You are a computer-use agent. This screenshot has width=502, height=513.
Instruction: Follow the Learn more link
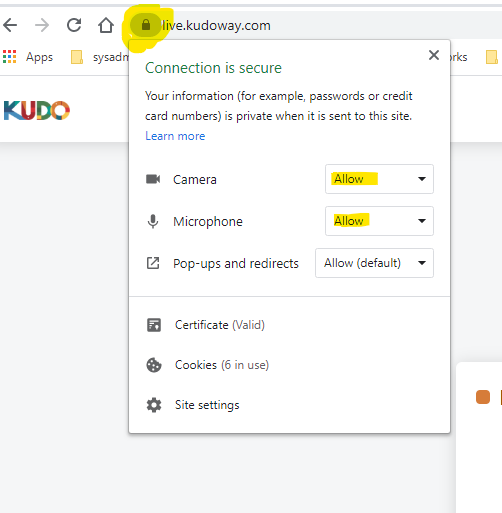click(175, 136)
